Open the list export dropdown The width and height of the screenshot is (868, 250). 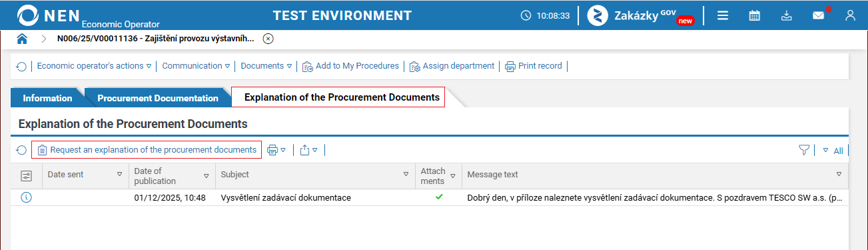[308, 150]
